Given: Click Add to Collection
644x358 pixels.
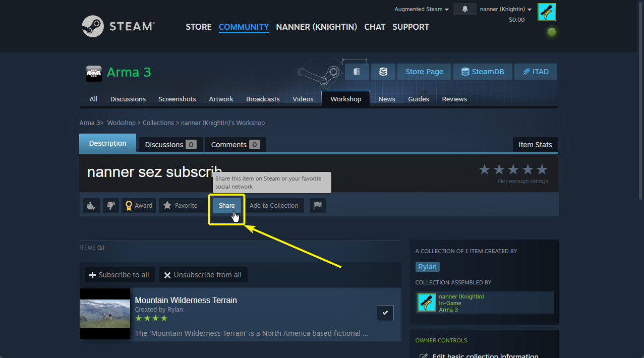Looking at the screenshot, I should (x=274, y=205).
